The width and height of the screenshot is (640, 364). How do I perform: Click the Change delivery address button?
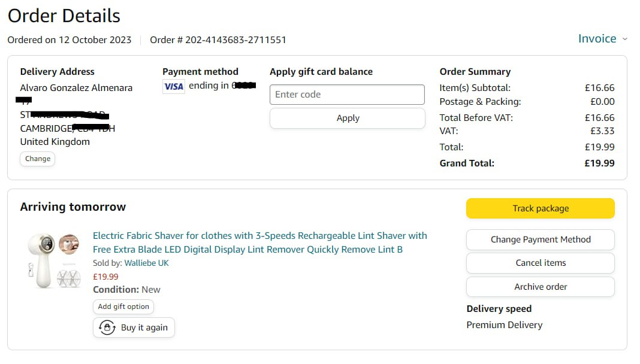click(x=38, y=159)
